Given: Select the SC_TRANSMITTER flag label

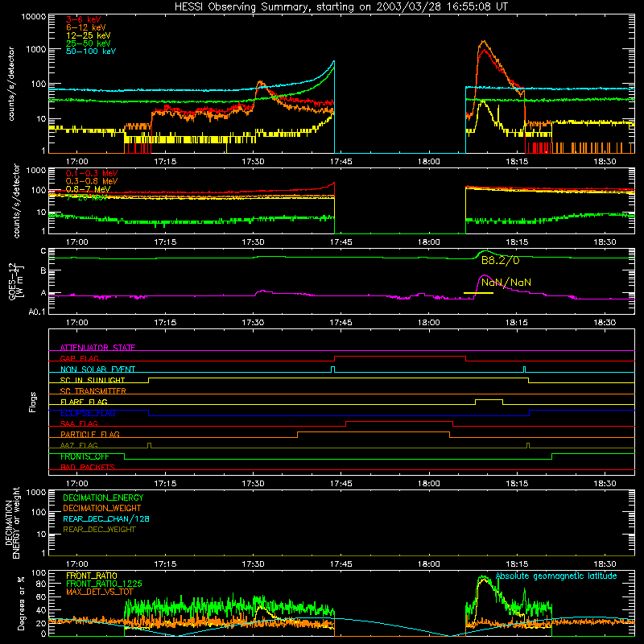Looking at the screenshot, I should point(93,390).
